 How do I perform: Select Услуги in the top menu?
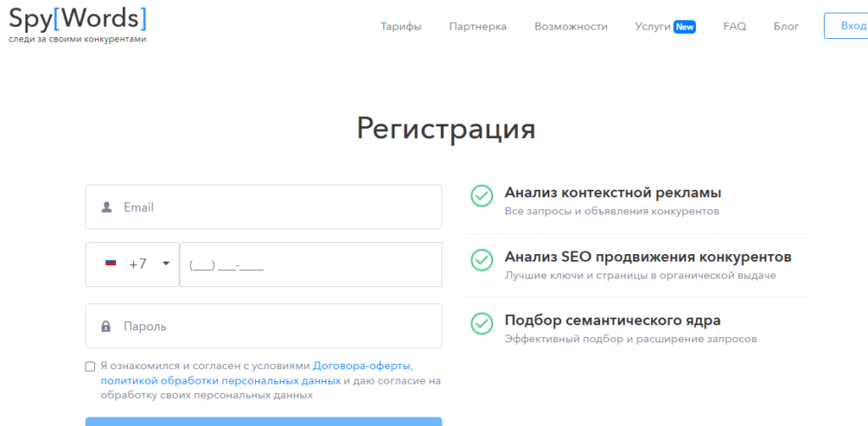click(653, 26)
